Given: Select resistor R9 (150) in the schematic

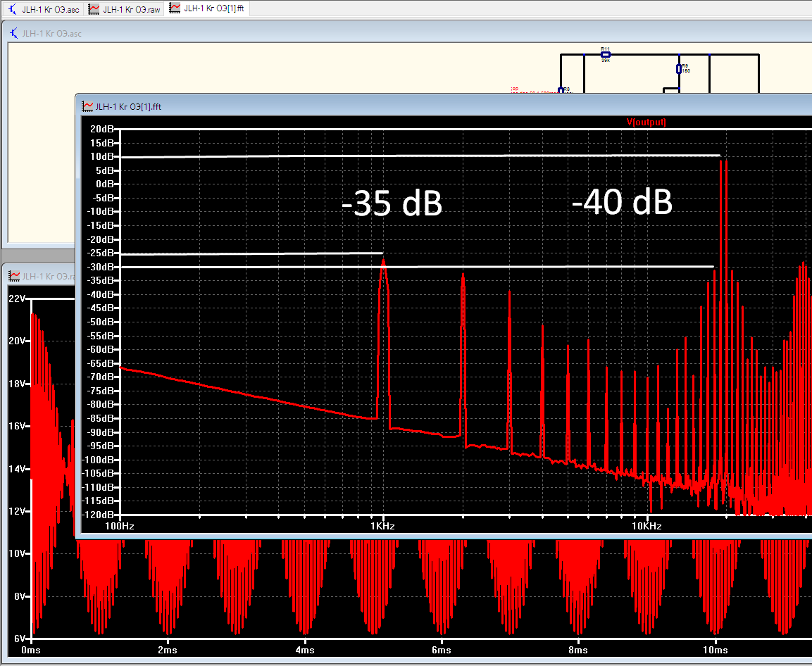Looking at the screenshot, I should 680,68.
